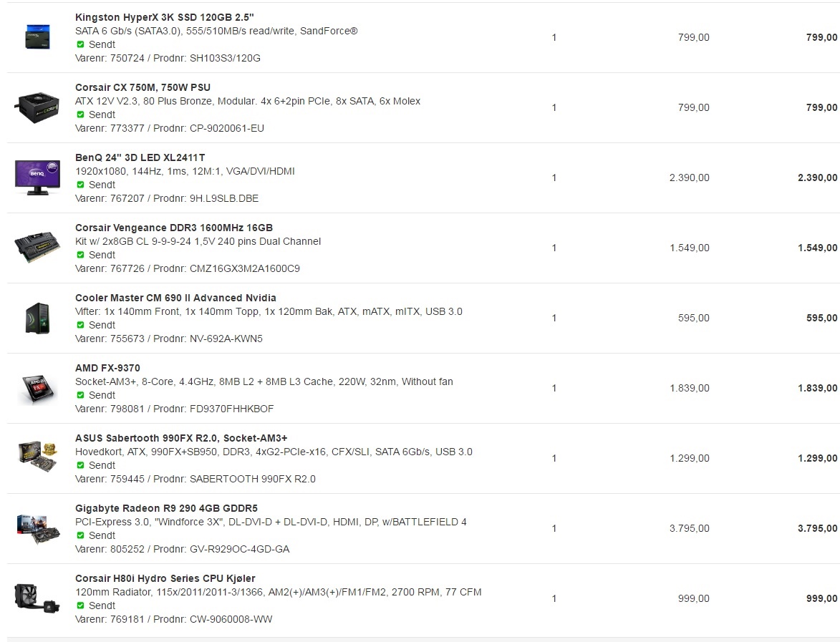Click green Sendt checkmark under BenQ monitor
The image size is (840, 642).
(80, 185)
